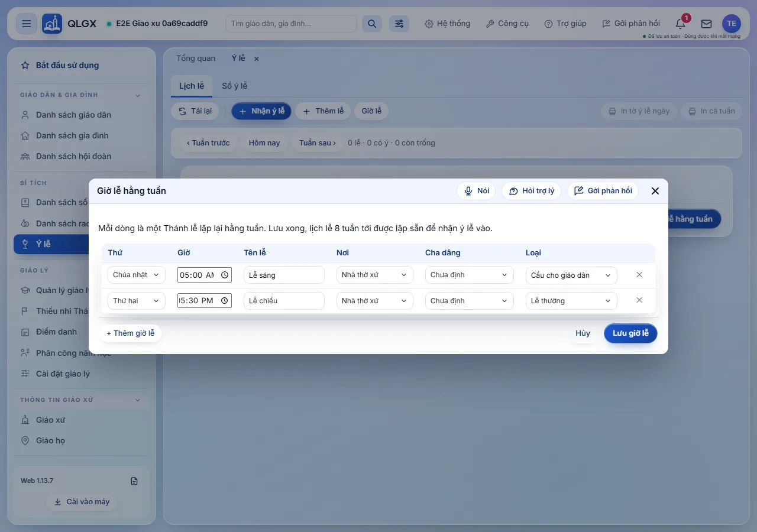The image size is (757, 532).
Task: Open the Chúa nhật weekday dropdown
Action: (137, 275)
